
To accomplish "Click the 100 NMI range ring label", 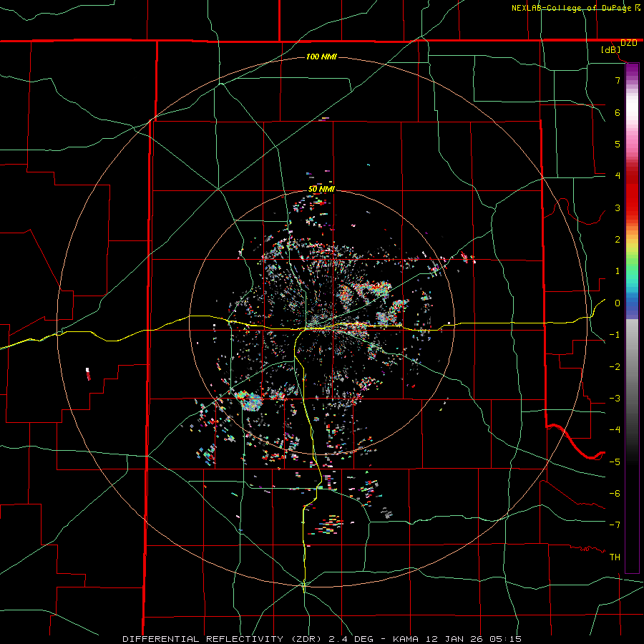I will tap(321, 57).
